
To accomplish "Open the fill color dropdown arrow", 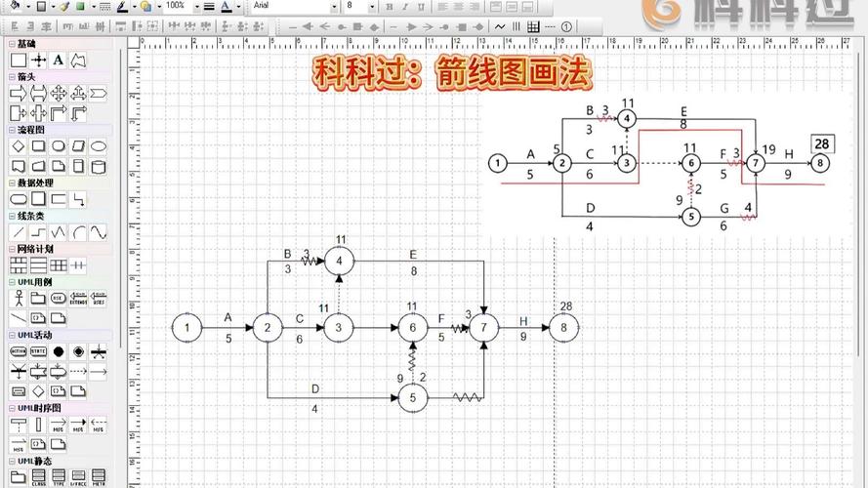I will [28, 7].
